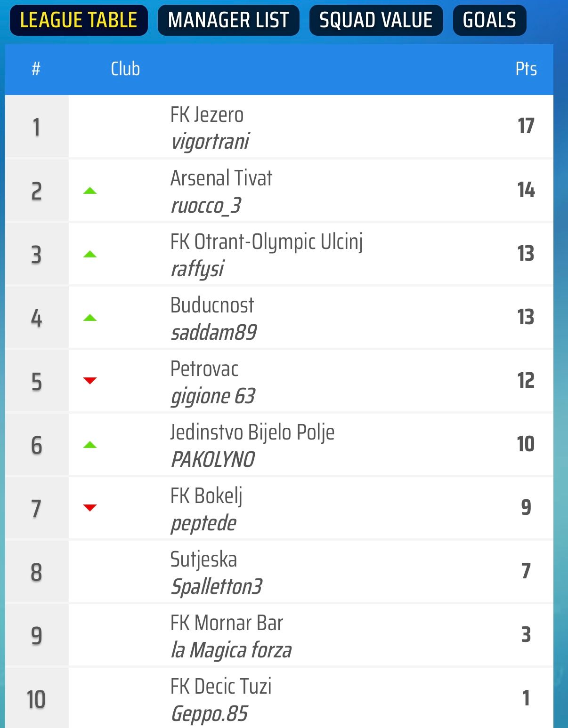
Task: Show the Goals tab
Action: click(x=489, y=20)
